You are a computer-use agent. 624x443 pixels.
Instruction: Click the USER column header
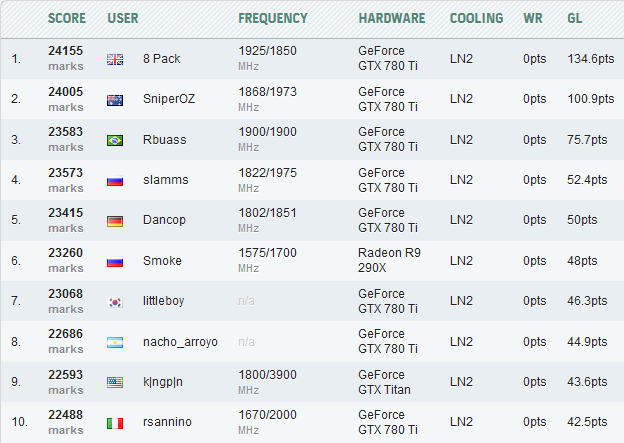(123, 18)
